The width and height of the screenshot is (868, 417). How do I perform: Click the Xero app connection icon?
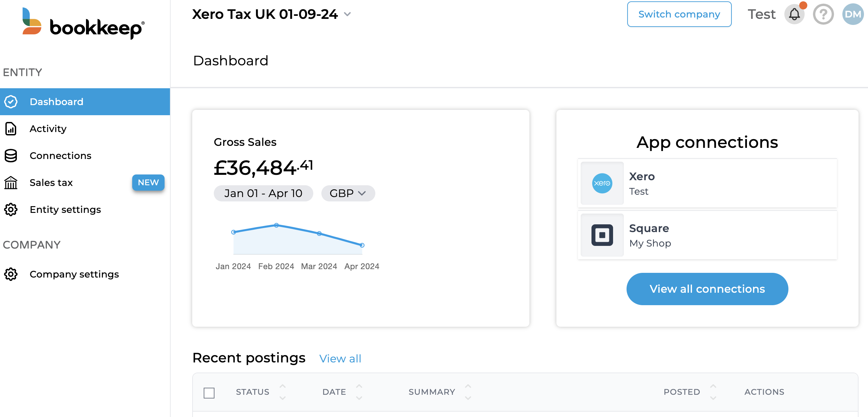click(x=602, y=183)
